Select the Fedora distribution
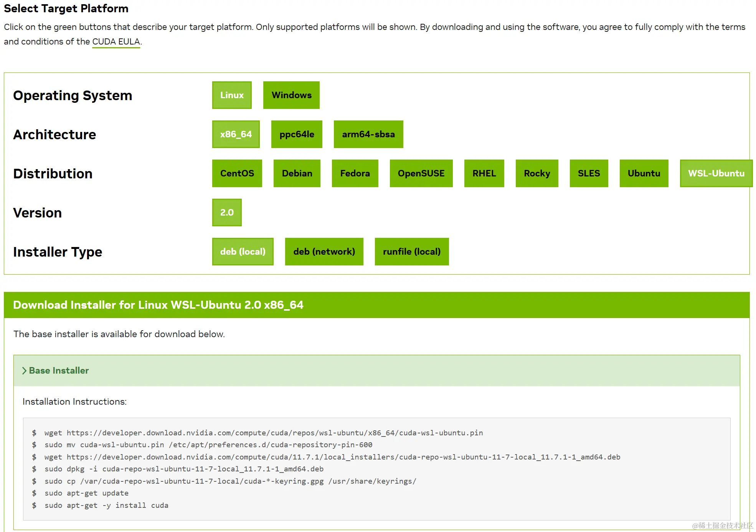 point(355,173)
